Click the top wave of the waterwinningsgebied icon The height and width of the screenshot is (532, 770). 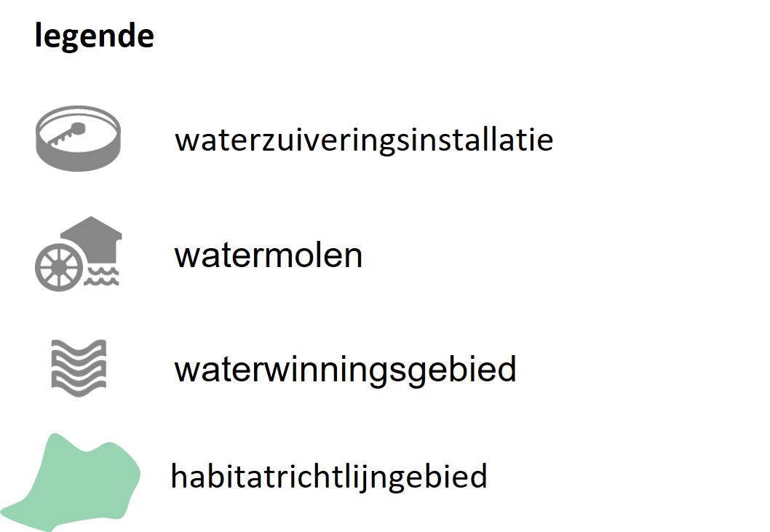point(79,349)
